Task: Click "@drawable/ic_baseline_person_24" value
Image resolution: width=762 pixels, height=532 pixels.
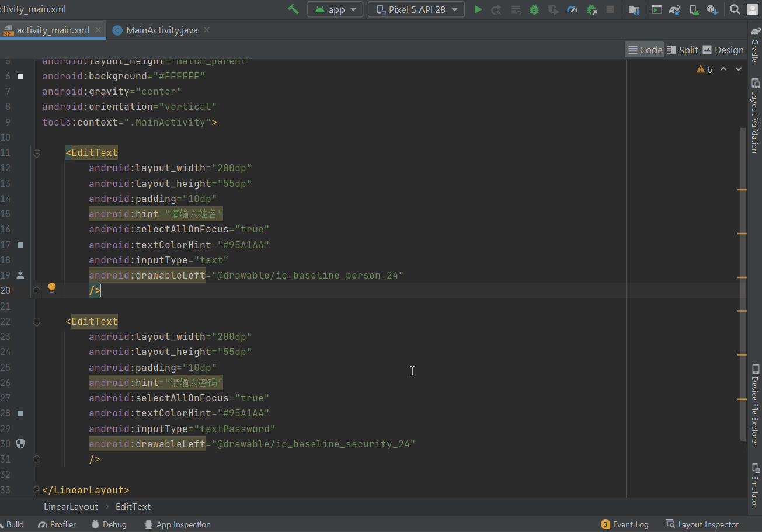Action: click(307, 275)
